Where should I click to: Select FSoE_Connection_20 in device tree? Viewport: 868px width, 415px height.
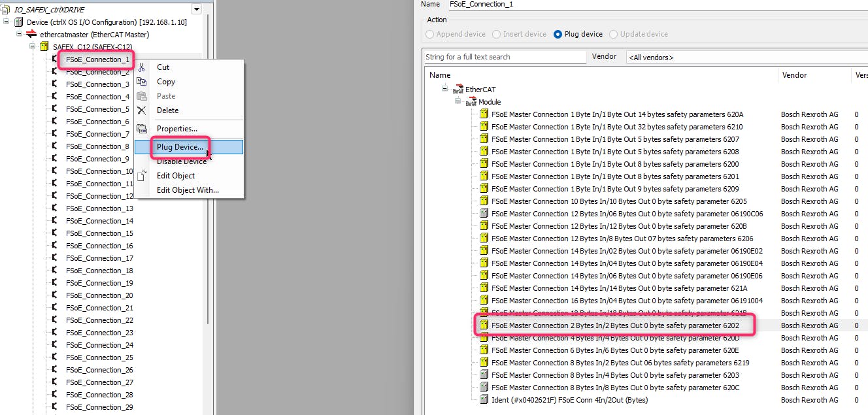[99, 295]
